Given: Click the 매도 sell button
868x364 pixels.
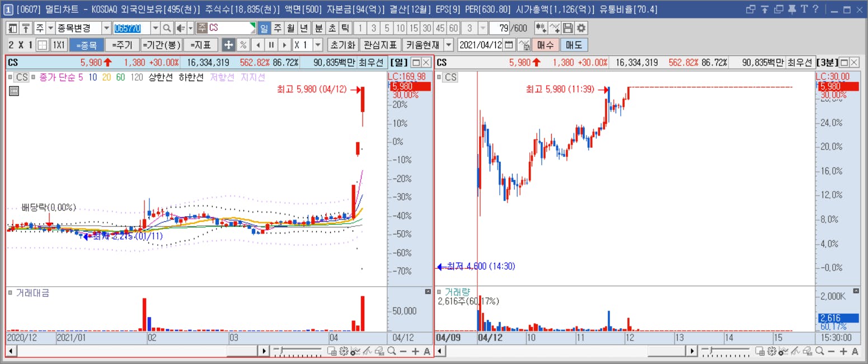Looking at the screenshot, I should [574, 45].
